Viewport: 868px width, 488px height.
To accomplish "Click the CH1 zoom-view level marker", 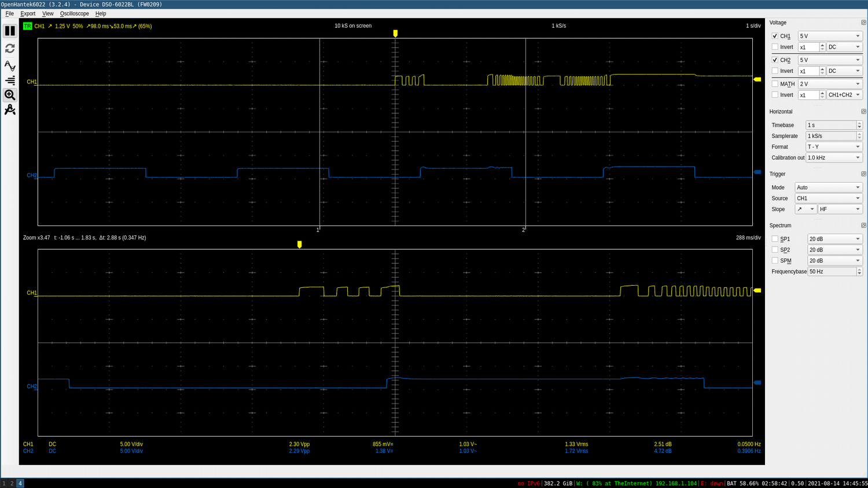I will (757, 290).
